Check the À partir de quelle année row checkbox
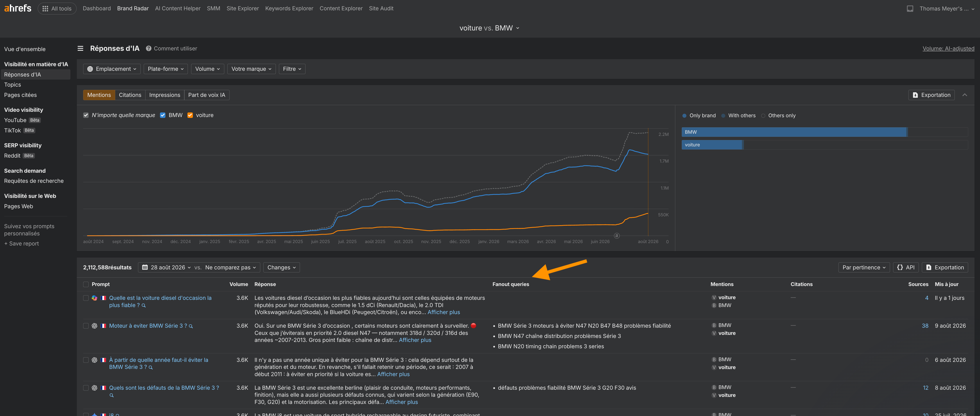980x416 pixels. (86, 360)
